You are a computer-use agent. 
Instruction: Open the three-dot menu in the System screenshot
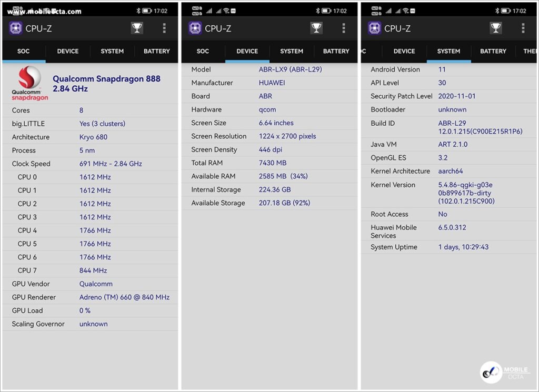[523, 28]
